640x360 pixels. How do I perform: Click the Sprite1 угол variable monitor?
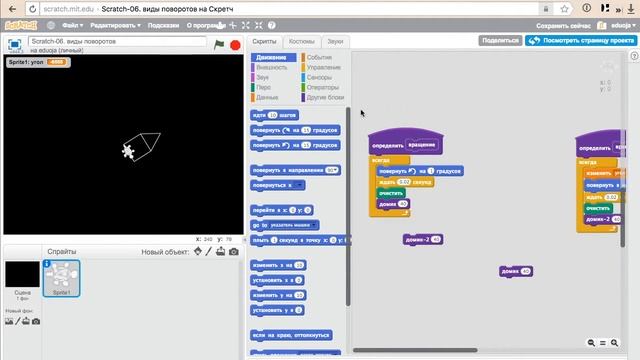click(38, 62)
